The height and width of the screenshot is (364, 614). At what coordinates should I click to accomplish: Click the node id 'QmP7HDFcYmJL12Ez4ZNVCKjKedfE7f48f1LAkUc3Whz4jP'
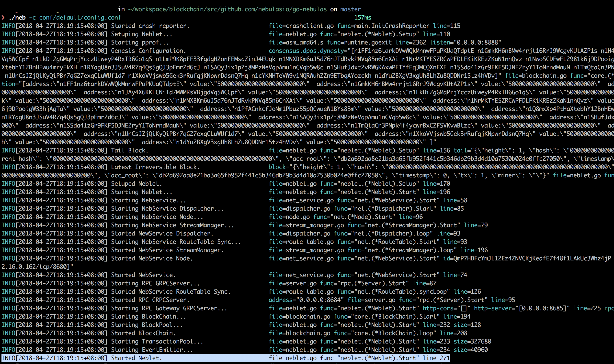[x=532, y=258]
